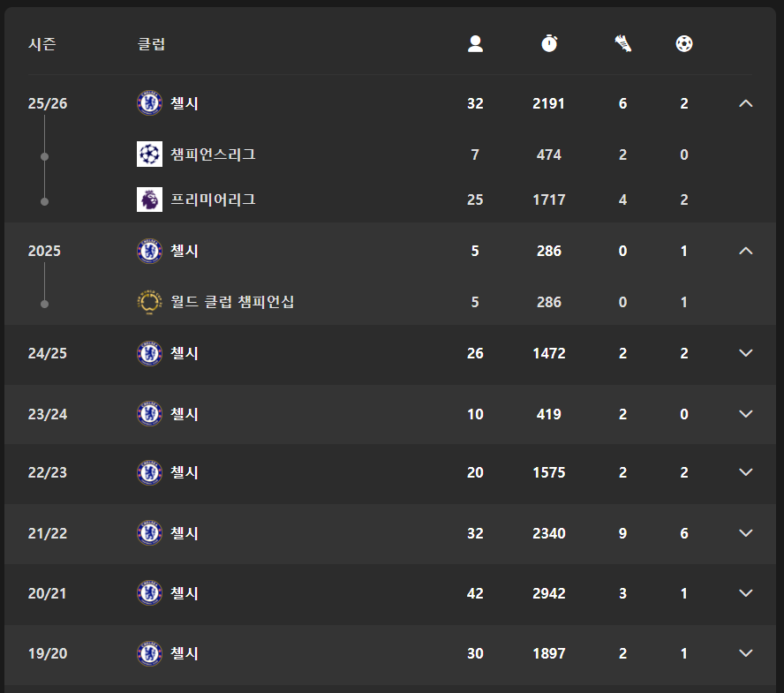Click the assists boot icon in header
Screen dimensions: 784x693
623,43
